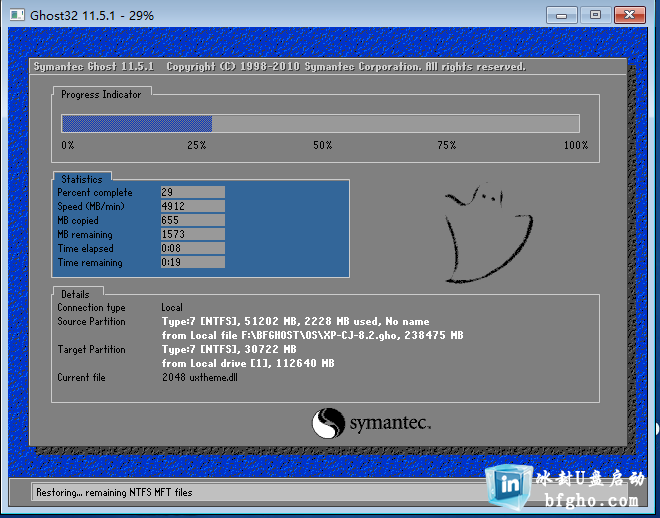Click the Symantec yin-yang logo

pos(328,423)
